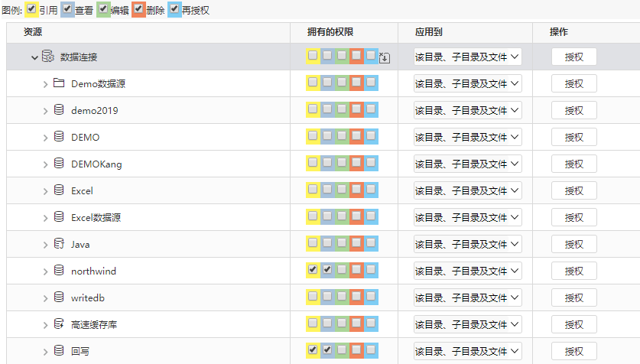The height and width of the screenshot is (364, 640).
Task: Enable 删除 permission for Excel
Action: [x=356, y=189]
